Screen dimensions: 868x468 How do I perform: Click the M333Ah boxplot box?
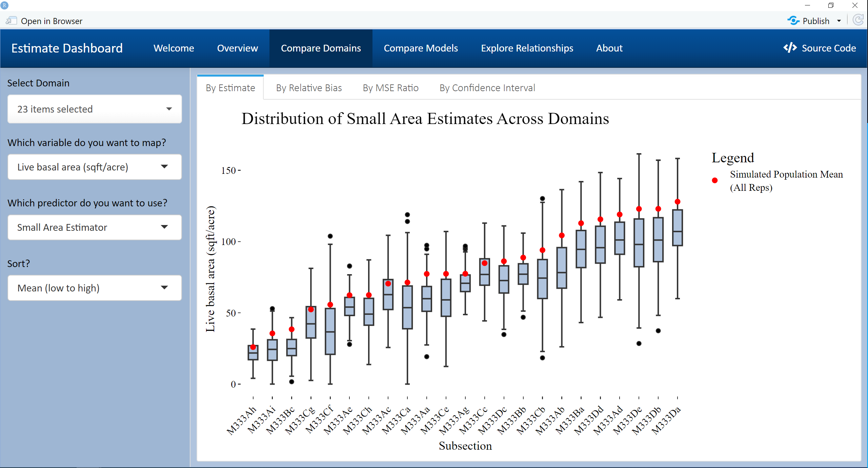[x=253, y=352]
